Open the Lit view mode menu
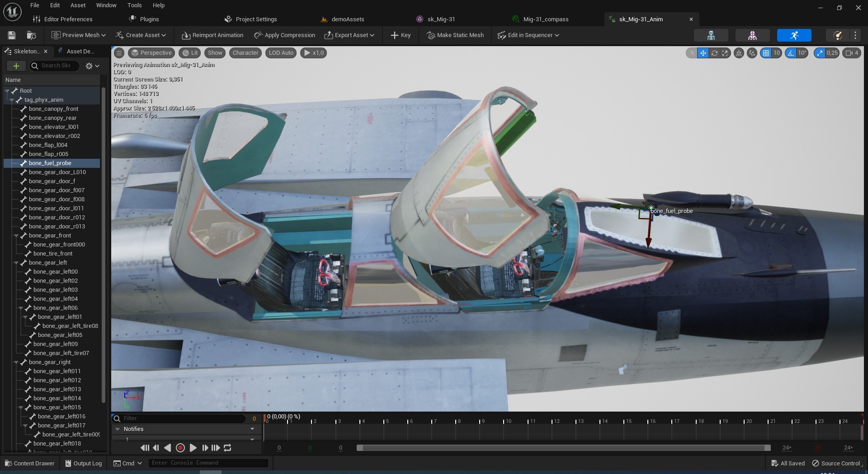 coord(190,53)
